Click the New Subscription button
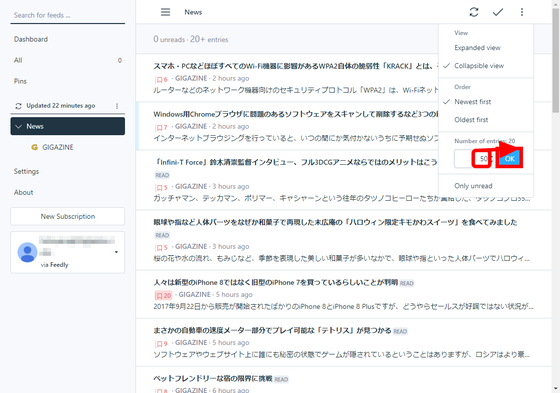Viewport: 560px width, 393px height. pos(68,216)
